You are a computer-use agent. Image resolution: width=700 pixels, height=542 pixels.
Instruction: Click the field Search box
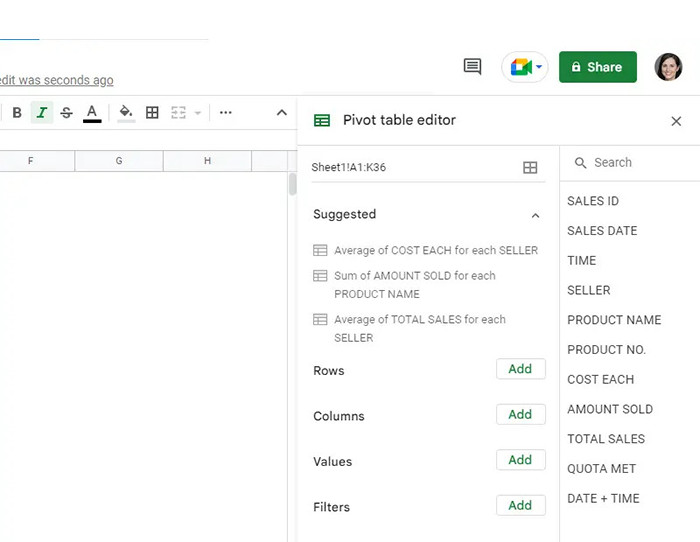coord(630,162)
